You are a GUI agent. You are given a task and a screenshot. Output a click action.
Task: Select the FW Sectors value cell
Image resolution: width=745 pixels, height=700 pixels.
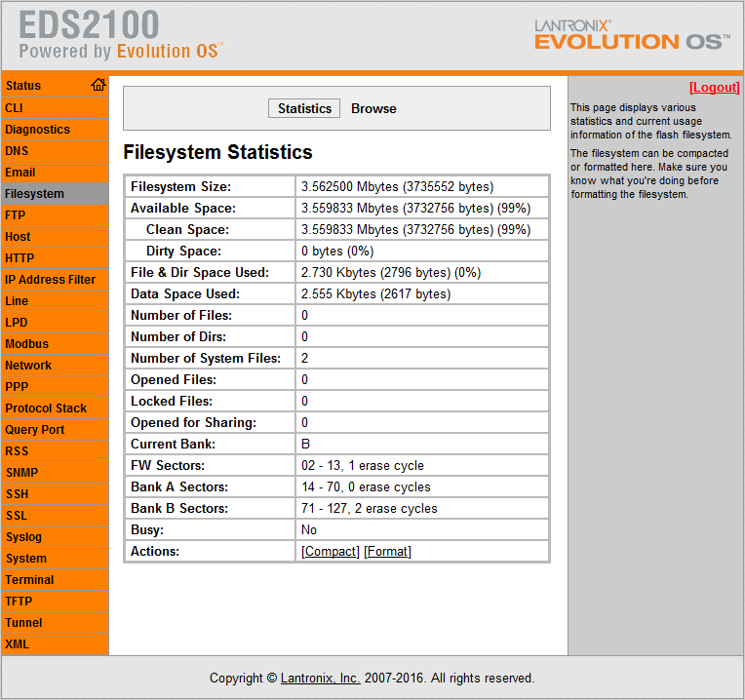pos(422,465)
